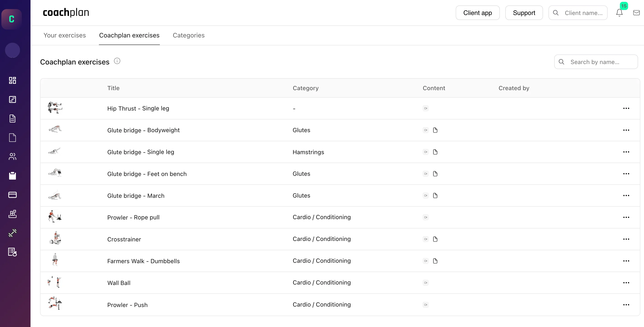Click the round user avatar in sidebar
Screen dimensions: 644x327
(13, 50)
